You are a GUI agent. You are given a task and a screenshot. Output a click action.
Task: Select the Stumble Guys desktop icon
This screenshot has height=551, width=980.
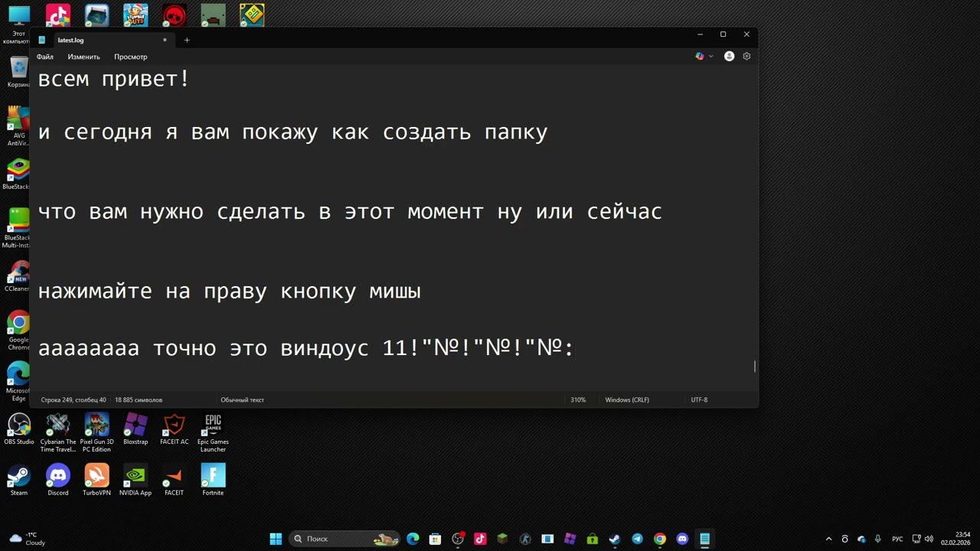pos(136,15)
